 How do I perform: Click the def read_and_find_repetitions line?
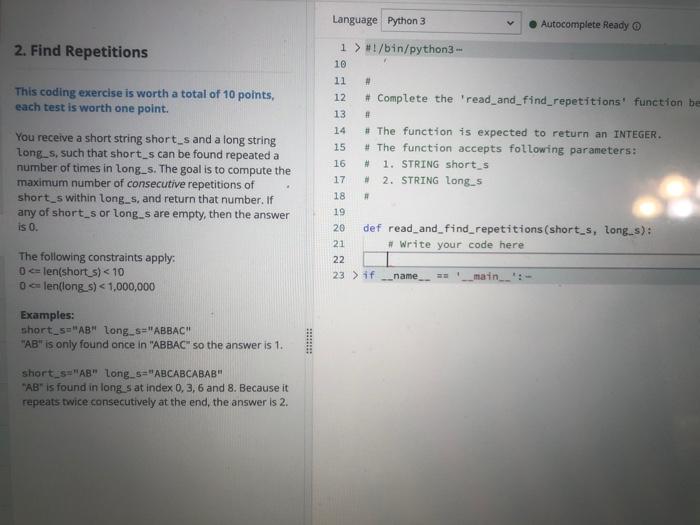(507, 229)
